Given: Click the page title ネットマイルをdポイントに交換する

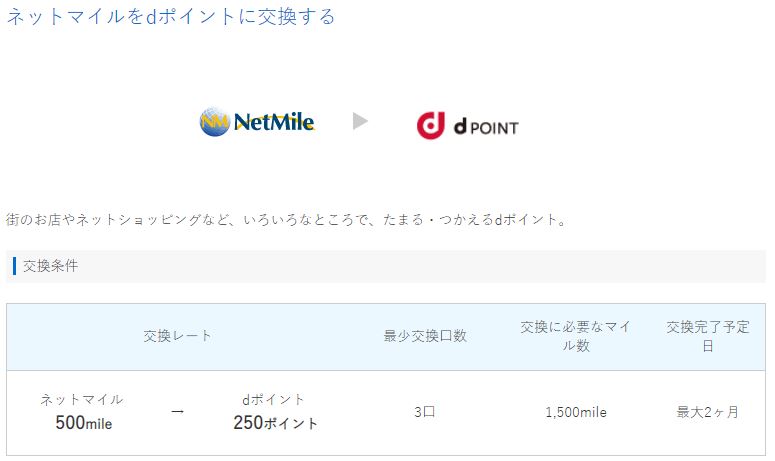Looking at the screenshot, I should (171, 17).
